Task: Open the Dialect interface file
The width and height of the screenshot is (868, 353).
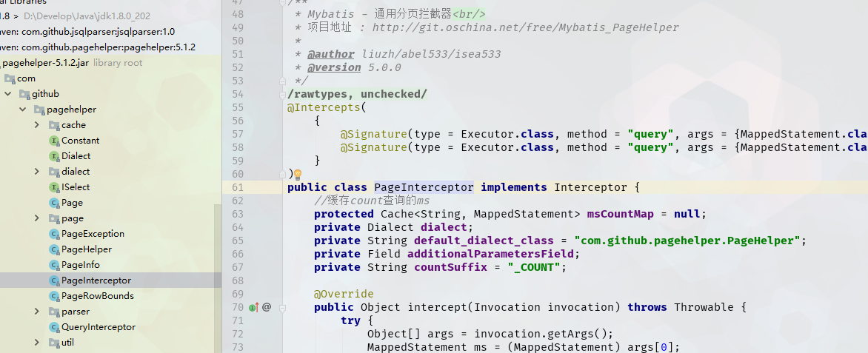Action: pos(76,156)
